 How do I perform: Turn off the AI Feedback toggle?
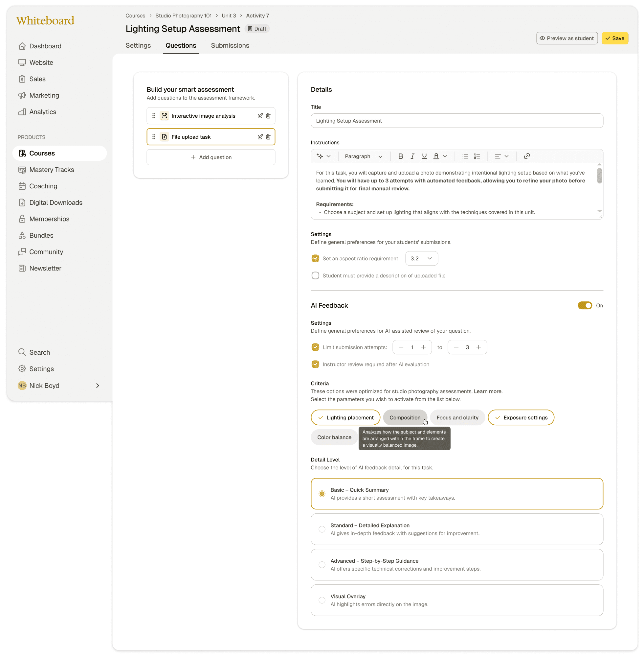click(x=585, y=305)
